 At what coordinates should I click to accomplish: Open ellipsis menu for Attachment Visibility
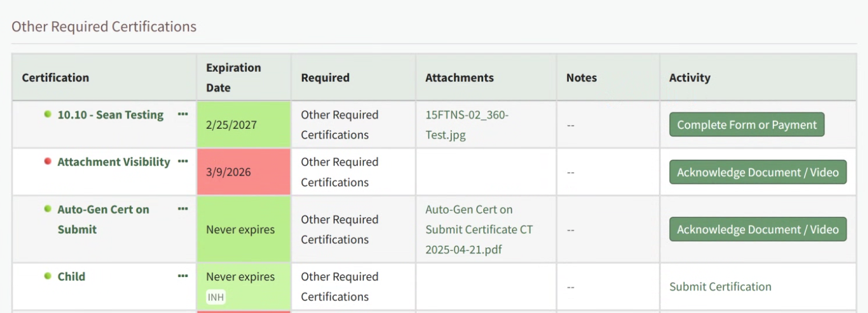pyautogui.click(x=182, y=162)
